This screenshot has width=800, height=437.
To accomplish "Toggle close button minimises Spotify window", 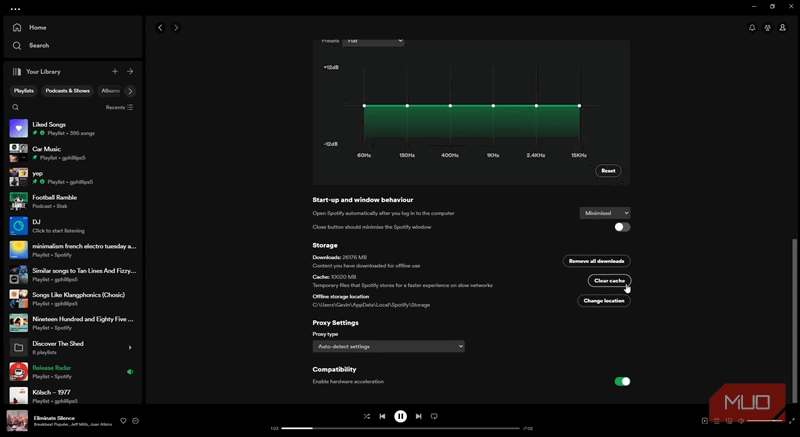I will coord(622,227).
